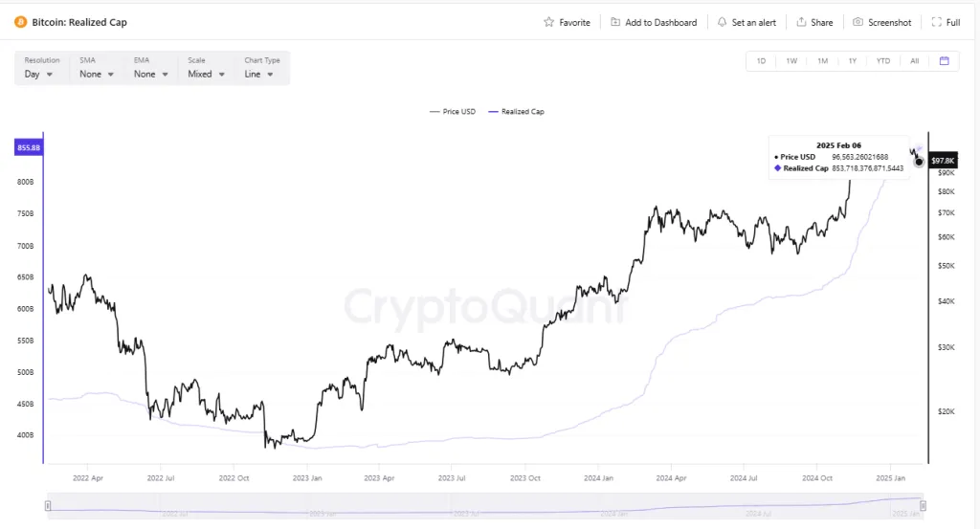Click the Favorite star icon
This screenshot has height=529, width=980.
[549, 22]
